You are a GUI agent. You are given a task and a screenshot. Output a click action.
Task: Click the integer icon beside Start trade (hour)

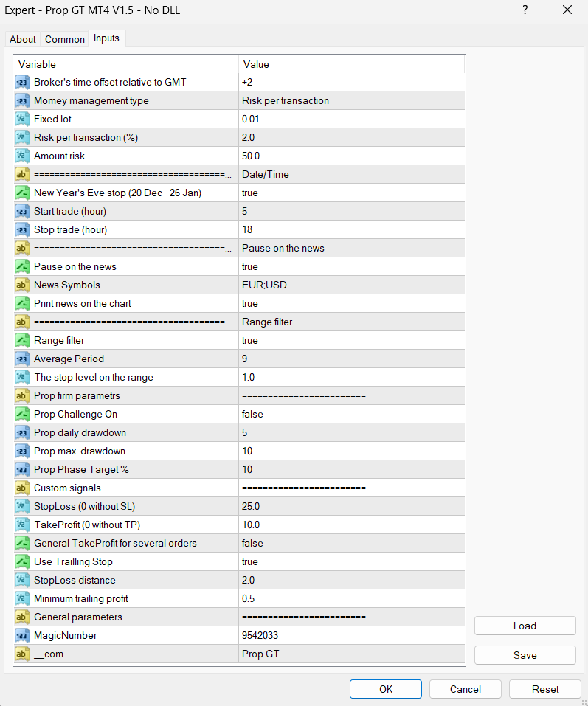22,212
